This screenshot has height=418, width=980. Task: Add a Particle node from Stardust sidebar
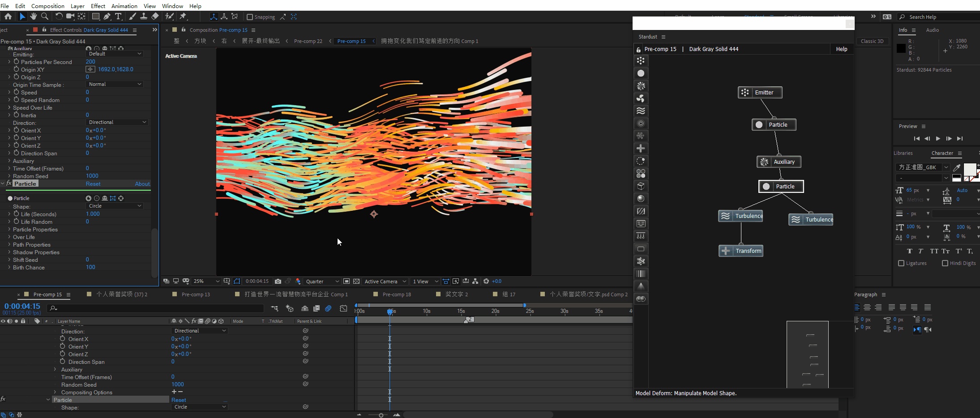pos(641,73)
